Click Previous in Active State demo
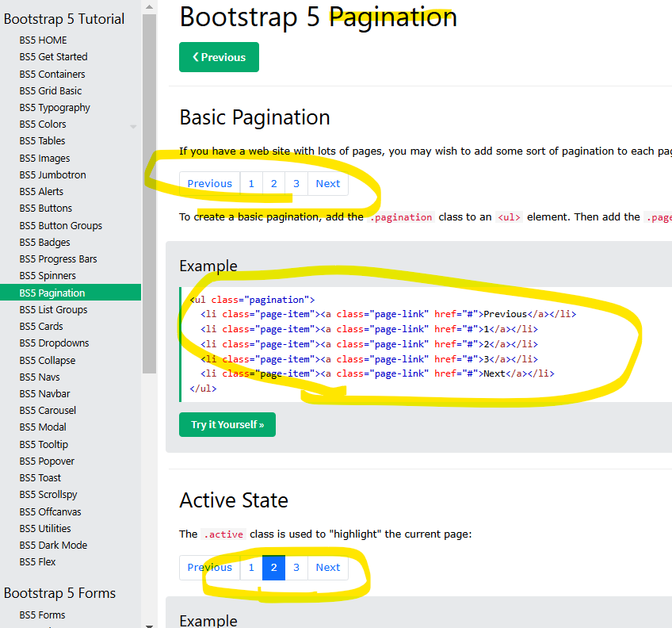The height and width of the screenshot is (628, 672). click(209, 568)
